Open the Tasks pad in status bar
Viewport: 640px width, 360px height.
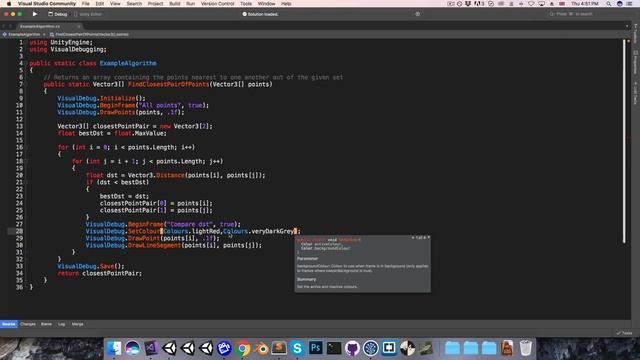(624, 333)
